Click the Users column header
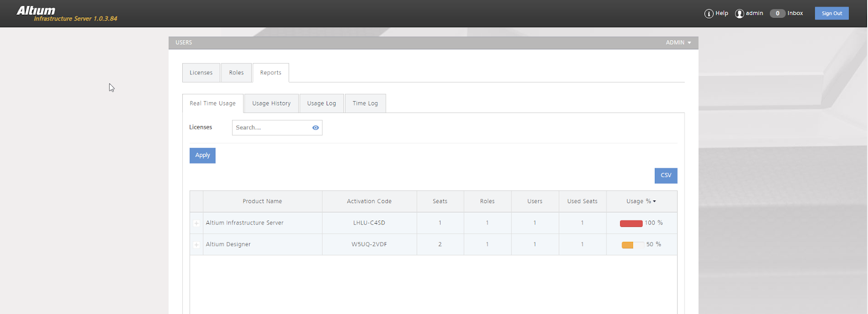 (x=534, y=202)
